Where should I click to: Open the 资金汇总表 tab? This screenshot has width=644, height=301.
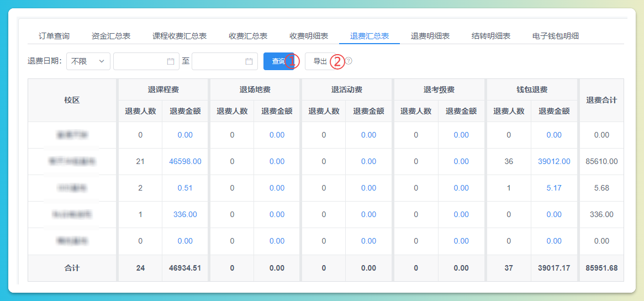tap(111, 36)
